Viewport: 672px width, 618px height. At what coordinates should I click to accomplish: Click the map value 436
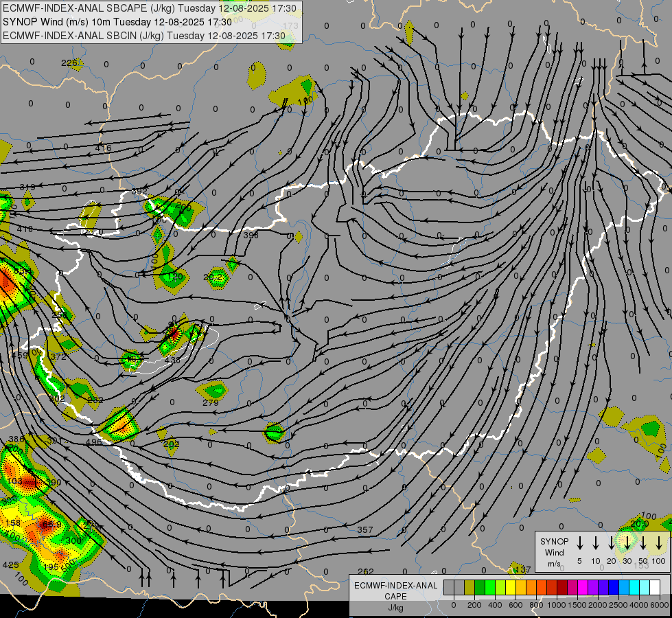(x=172, y=360)
